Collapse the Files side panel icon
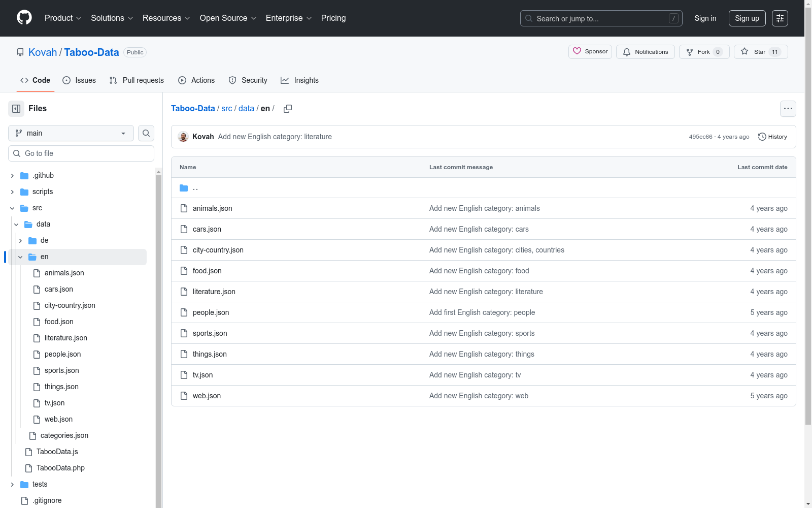This screenshot has width=812, height=508. point(16,109)
